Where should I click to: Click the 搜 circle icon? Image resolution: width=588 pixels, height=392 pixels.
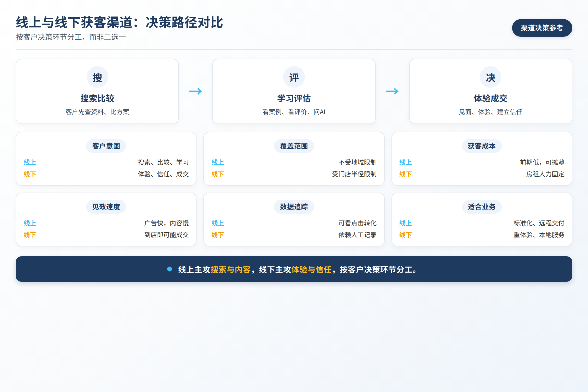click(x=97, y=77)
